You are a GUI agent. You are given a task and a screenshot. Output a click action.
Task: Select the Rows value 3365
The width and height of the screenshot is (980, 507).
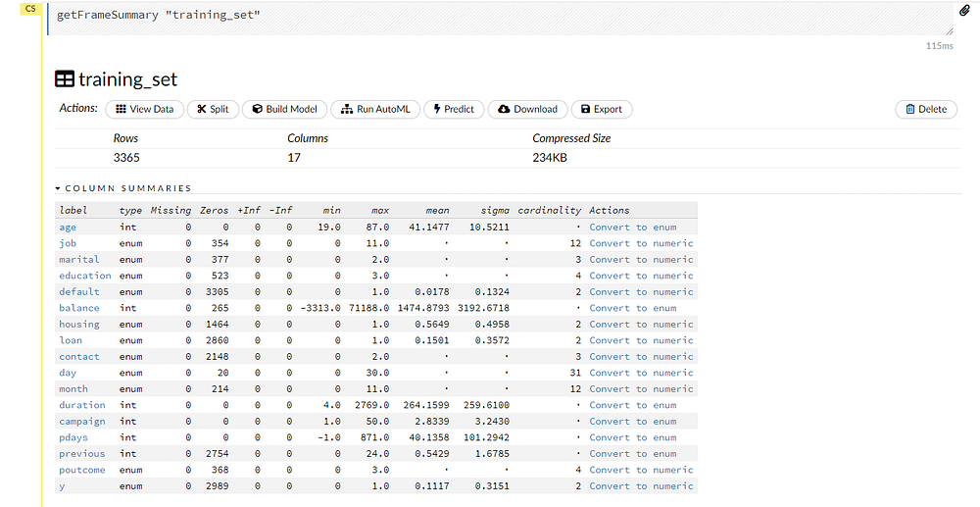(x=126, y=158)
